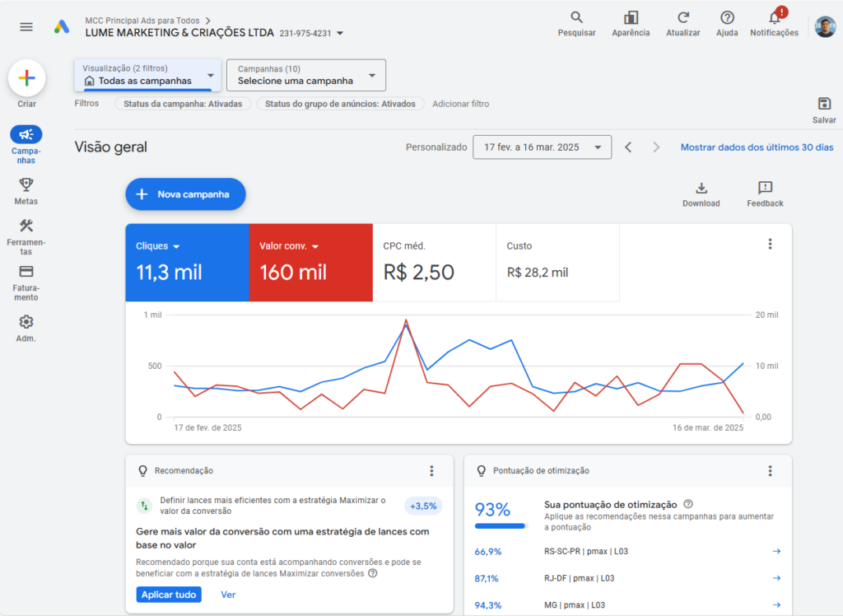Expand the Cliques metric dropdown
Viewport: 843px width, 616px height.
pyautogui.click(x=176, y=246)
